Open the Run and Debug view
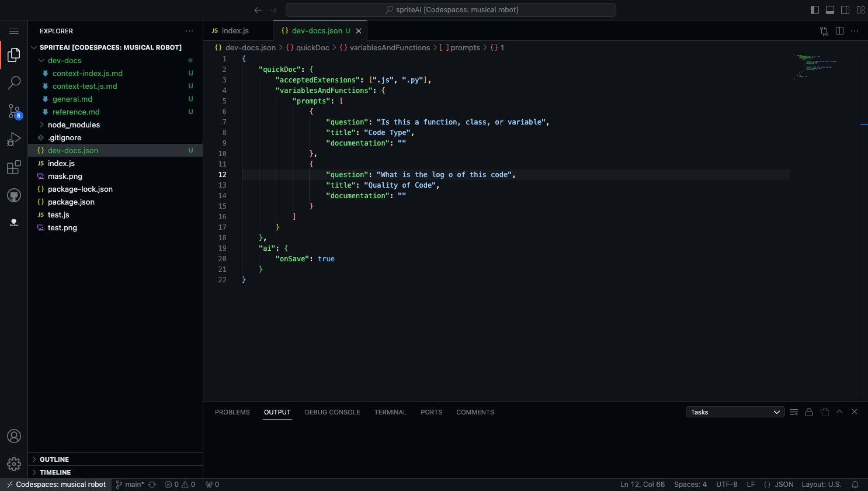Viewport: 868px width, 491px height. pos(14,139)
